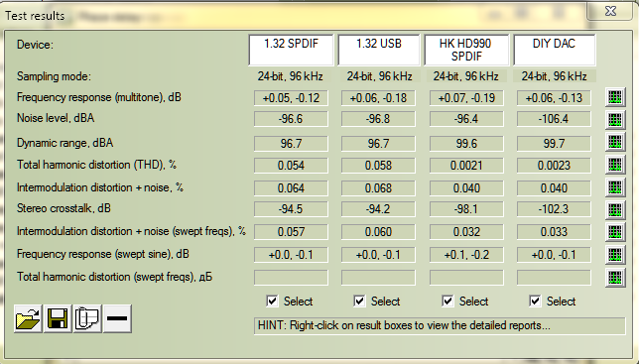The height and width of the screenshot is (364, 639).
Task: Click stereo crosstalk value -94.2
Action: tap(378, 209)
